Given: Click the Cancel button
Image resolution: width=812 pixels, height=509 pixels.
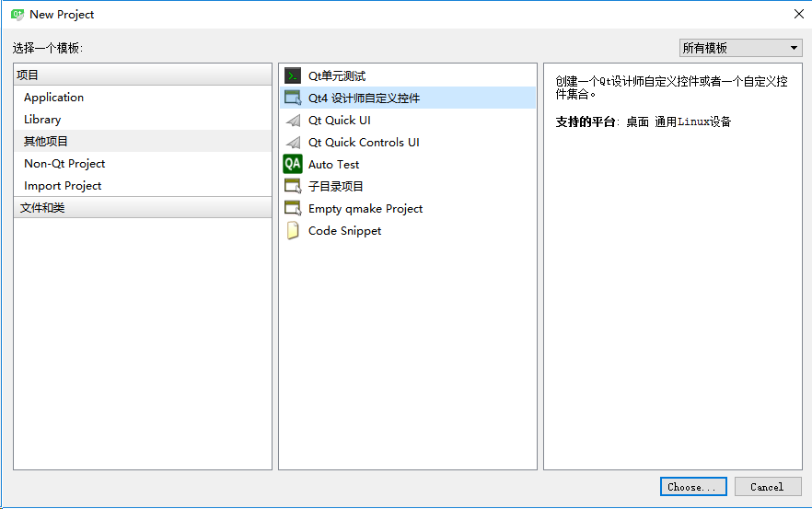Looking at the screenshot, I should [768, 487].
